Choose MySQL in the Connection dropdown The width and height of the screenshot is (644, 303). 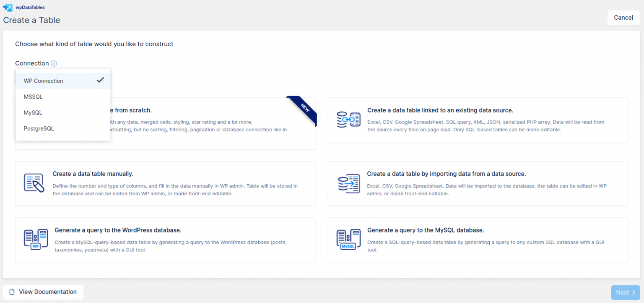(33, 112)
